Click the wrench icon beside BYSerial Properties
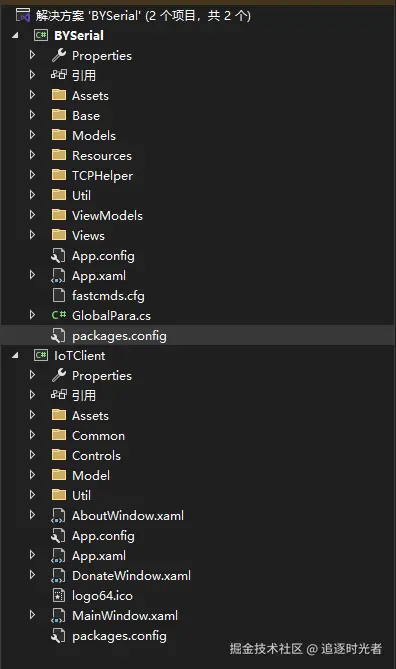The height and width of the screenshot is (669, 396). pyautogui.click(x=59, y=55)
